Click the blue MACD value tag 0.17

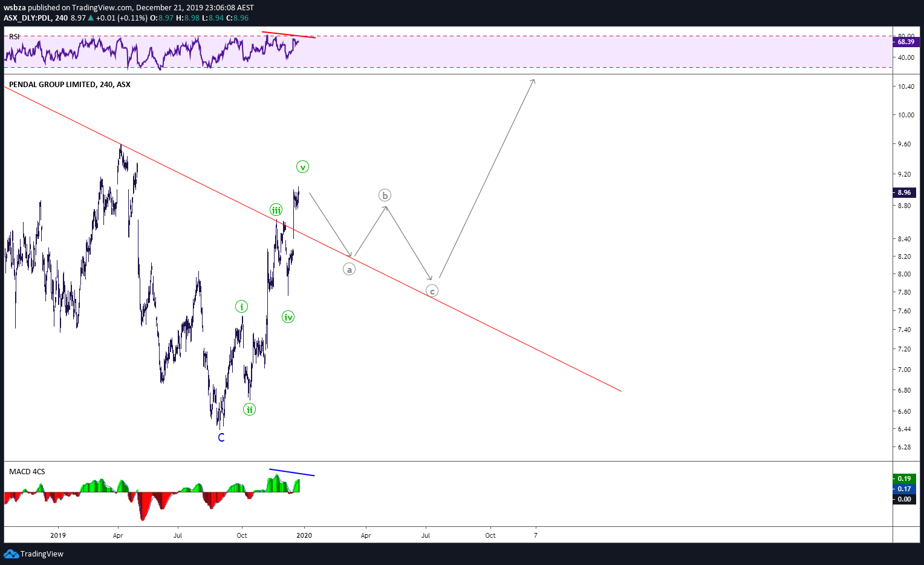[x=904, y=489]
